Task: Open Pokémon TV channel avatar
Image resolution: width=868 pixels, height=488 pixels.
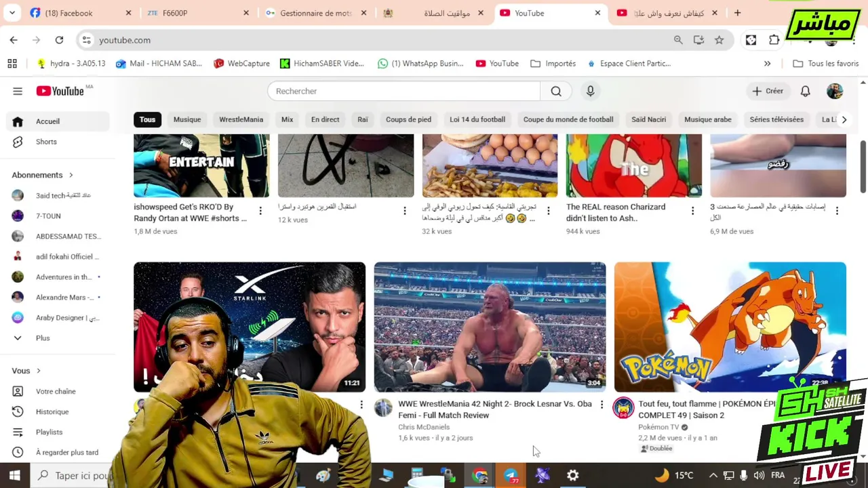Action: (x=623, y=407)
